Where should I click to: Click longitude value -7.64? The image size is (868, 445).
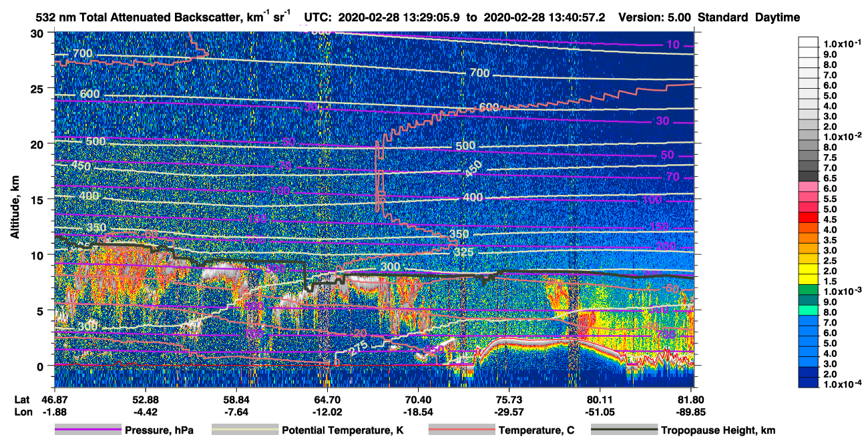tap(236, 412)
